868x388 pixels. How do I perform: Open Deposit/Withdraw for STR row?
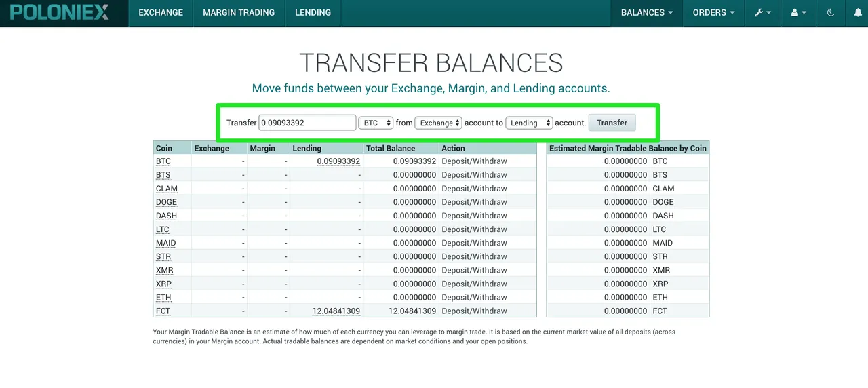point(474,256)
